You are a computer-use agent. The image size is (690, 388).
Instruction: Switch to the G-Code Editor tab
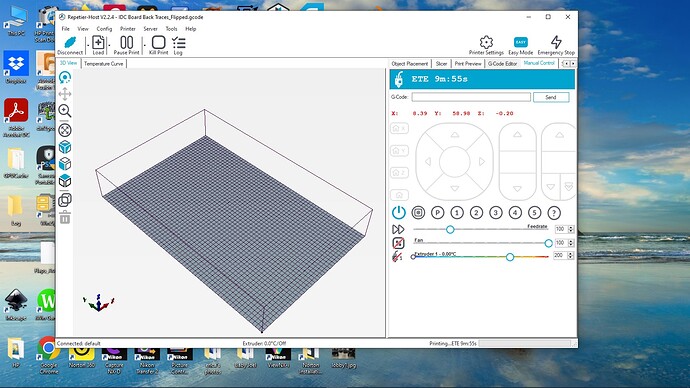pyautogui.click(x=502, y=64)
